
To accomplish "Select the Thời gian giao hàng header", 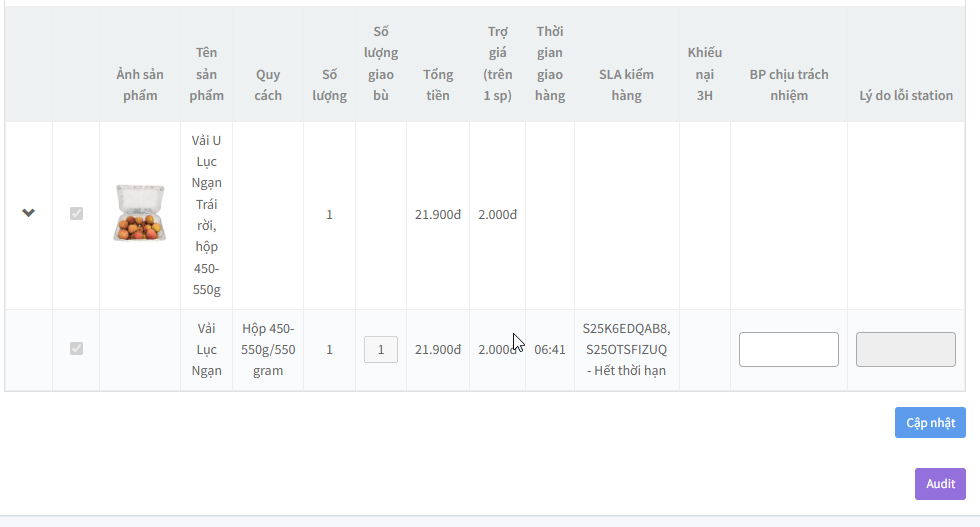I will tap(550, 63).
